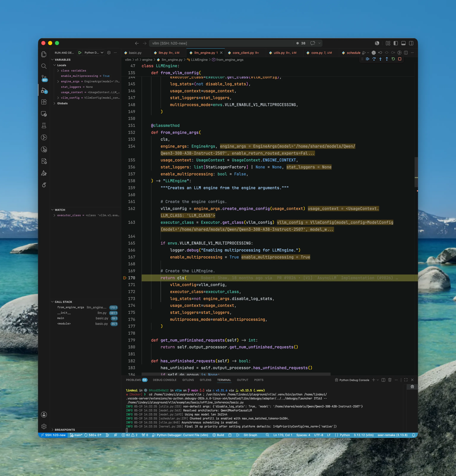The width and height of the screenshot is (456, 476).
Task: Expand executor_class watch expression
Action: [x=54, y=215]
